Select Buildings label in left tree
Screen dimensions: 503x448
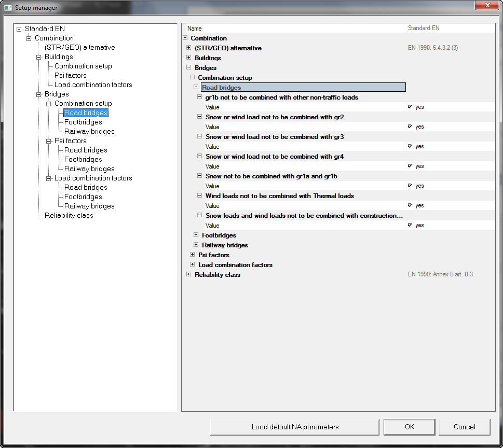(59, 57)
